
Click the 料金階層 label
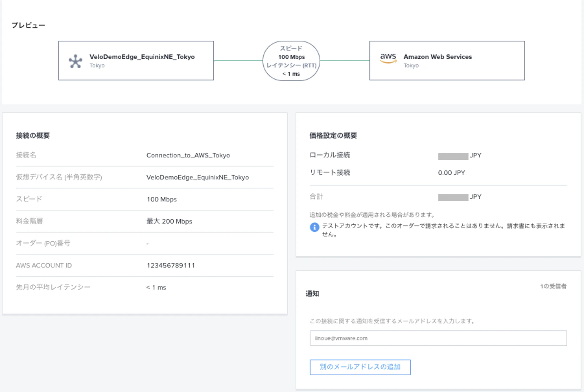[x=29, y=221]
